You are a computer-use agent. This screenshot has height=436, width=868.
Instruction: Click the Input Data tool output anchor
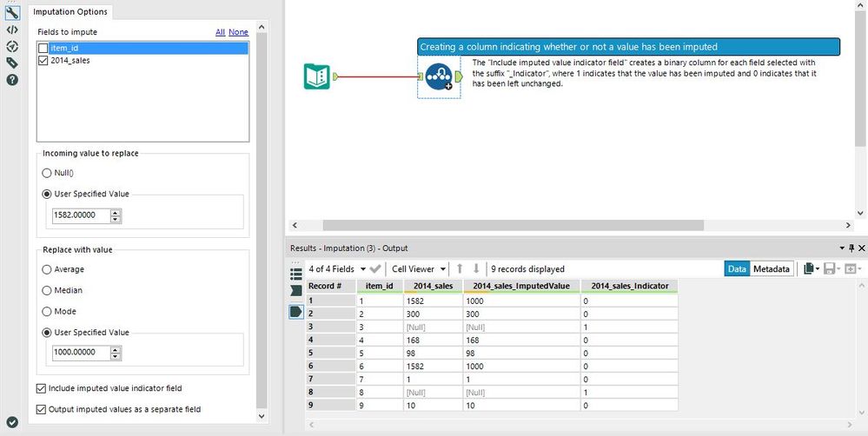335,77
